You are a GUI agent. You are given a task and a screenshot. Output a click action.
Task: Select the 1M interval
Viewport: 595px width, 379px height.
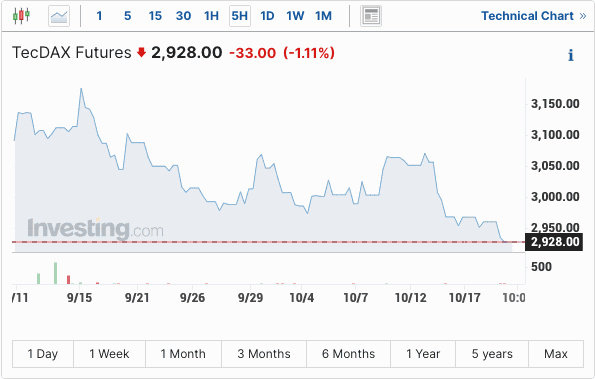(x=323, y=16)
